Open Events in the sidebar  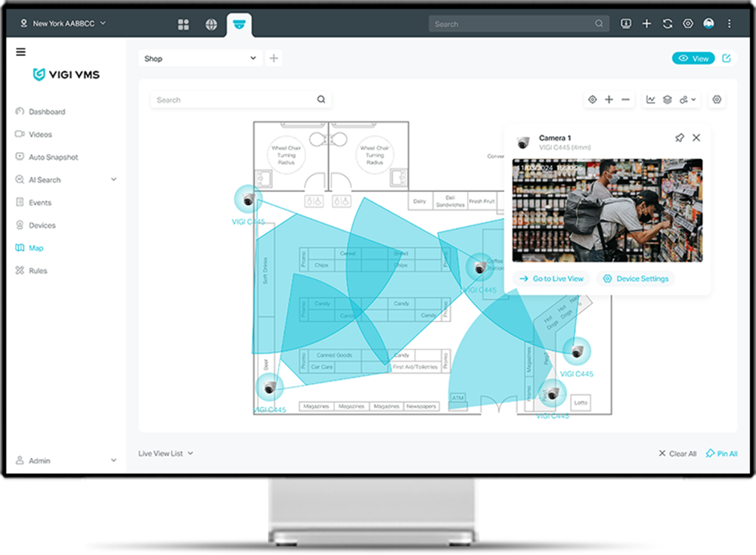pyautogui.click(x=40, y=203)
